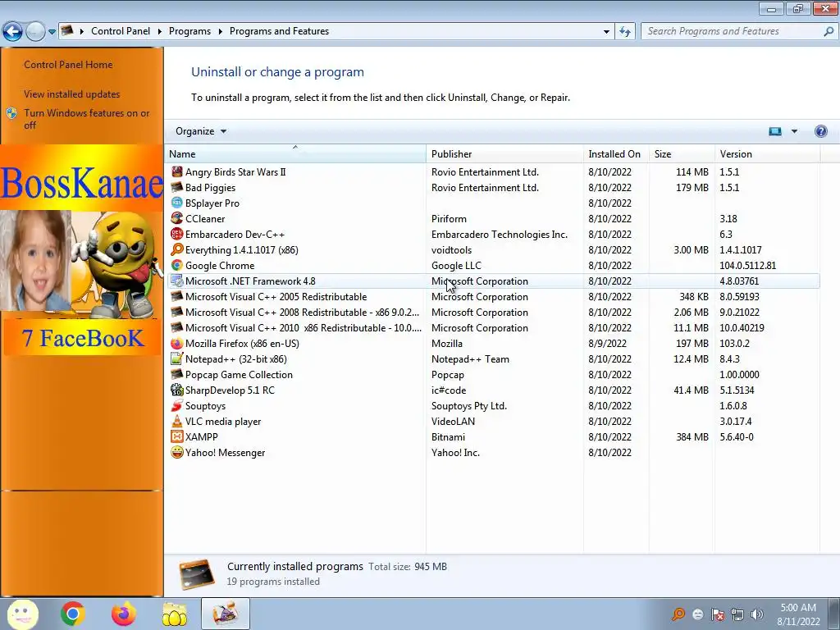Click the Yahoo! Messenger smiley icon

point(177,452)
